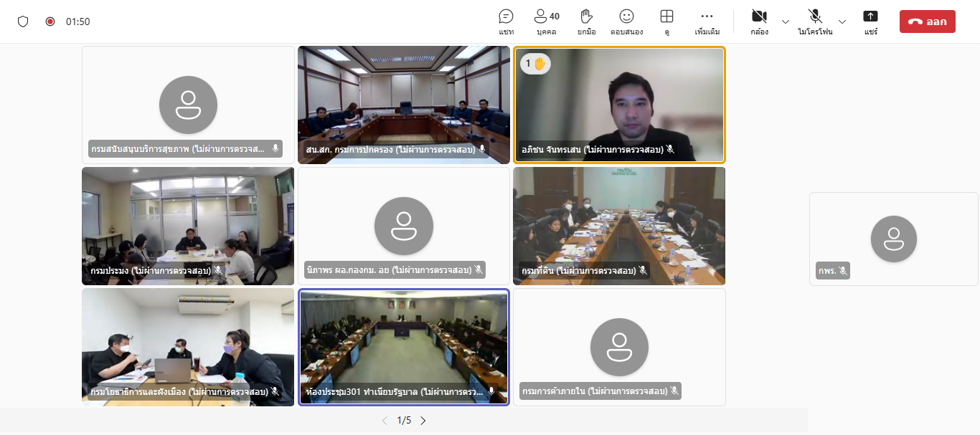Screen dimensions: 980x435
Task: Select ห้องประชุม301 ทำเนียบรัฐบาล video tile
Action: coord(403,346)
